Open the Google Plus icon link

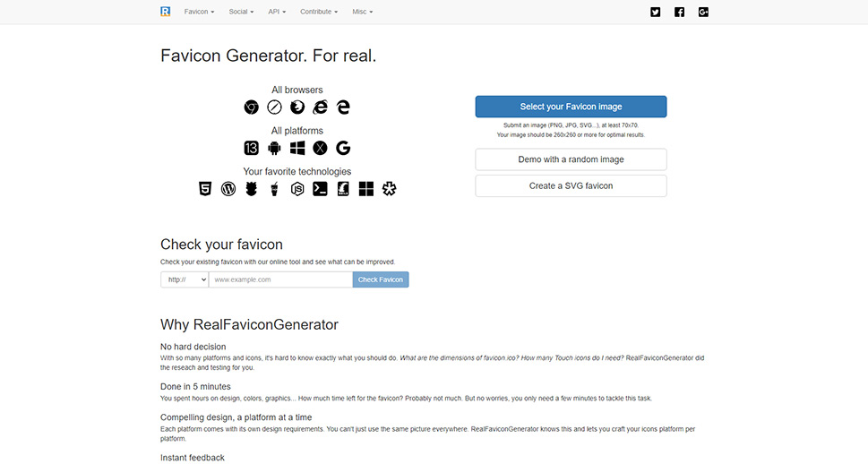coord(703,12)
